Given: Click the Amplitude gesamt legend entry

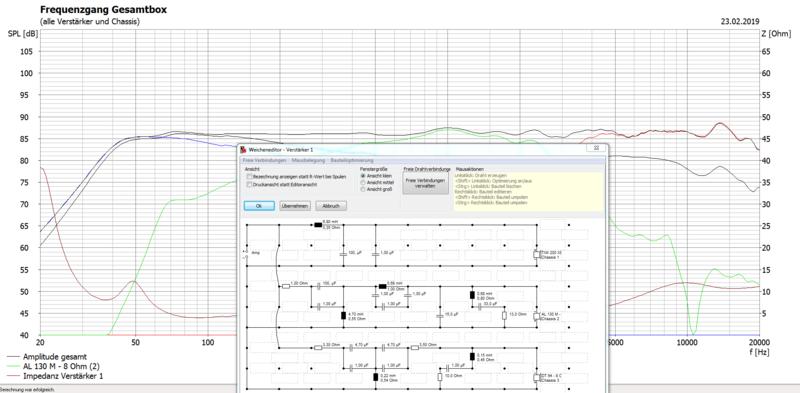Looking at the screenshot, I should click(55, 356).
